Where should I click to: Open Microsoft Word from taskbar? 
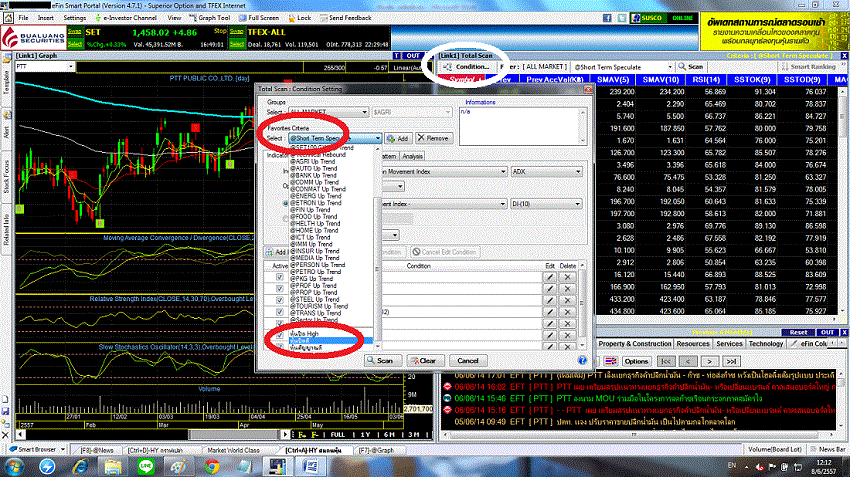coord(311,467)
